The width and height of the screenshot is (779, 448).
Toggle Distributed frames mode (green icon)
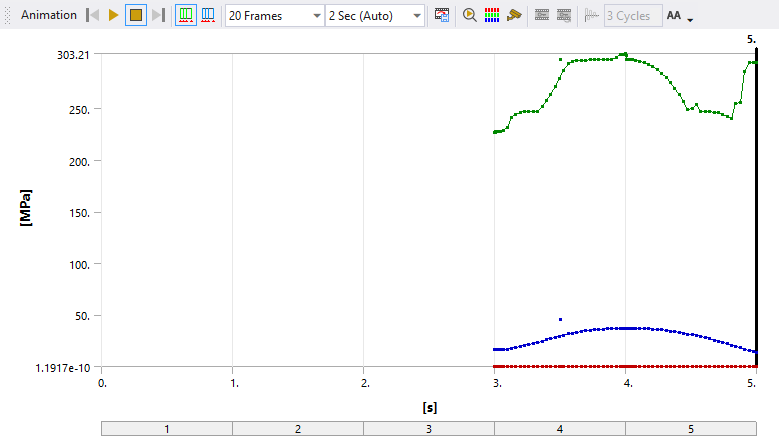(x=186, y=15)
